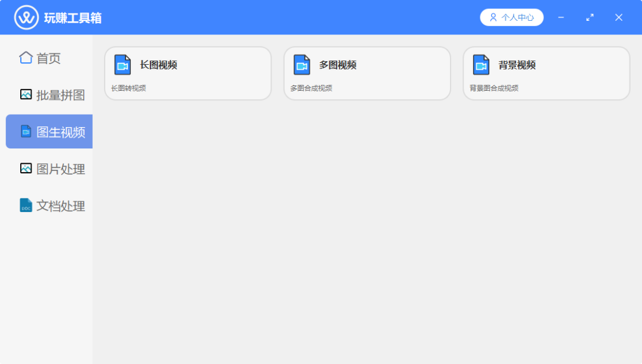Image resolution: width=642 pixels, height=364 pixels.
Task: Open the 多图视频 tool card
Action: [x=367, y=73]
